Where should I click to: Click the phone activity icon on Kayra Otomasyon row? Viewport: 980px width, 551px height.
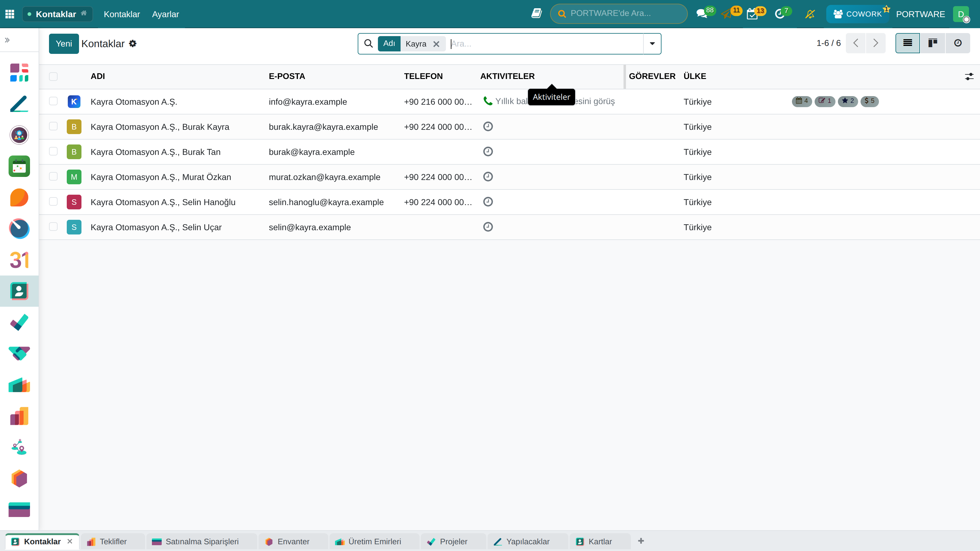[x=488, y=101]
